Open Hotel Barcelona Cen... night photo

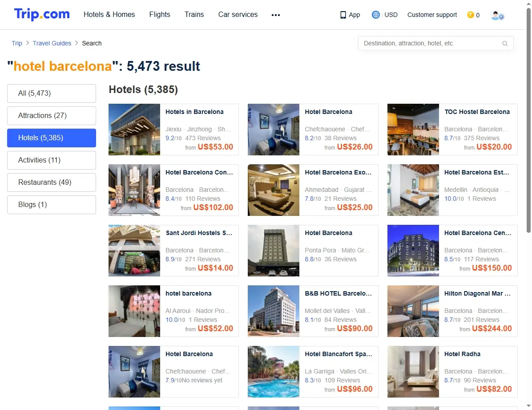[x=413, y=250]
